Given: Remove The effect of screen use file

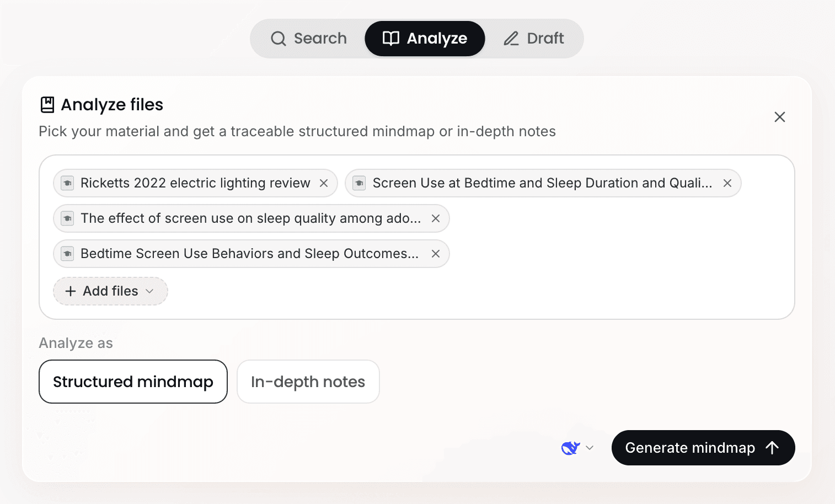Looking at the screenshot, I should pyautogui.click(x=436, y=218).
